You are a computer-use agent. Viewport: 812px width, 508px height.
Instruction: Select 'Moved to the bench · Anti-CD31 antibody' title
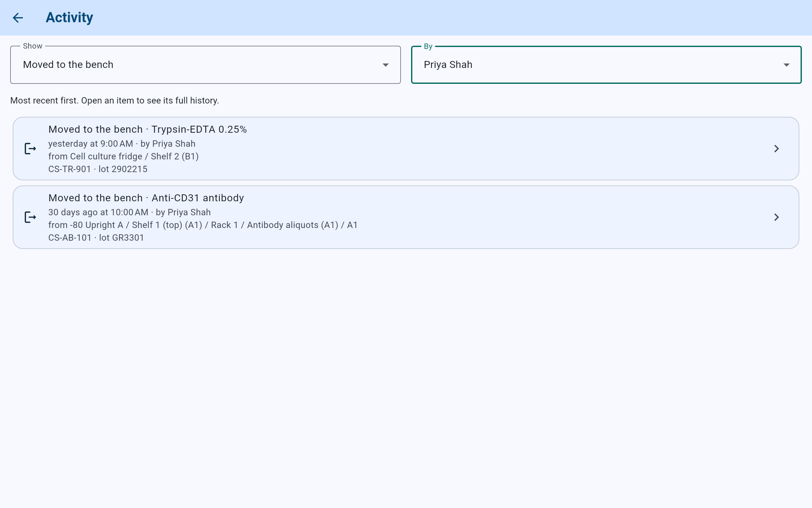pos(146,198)
